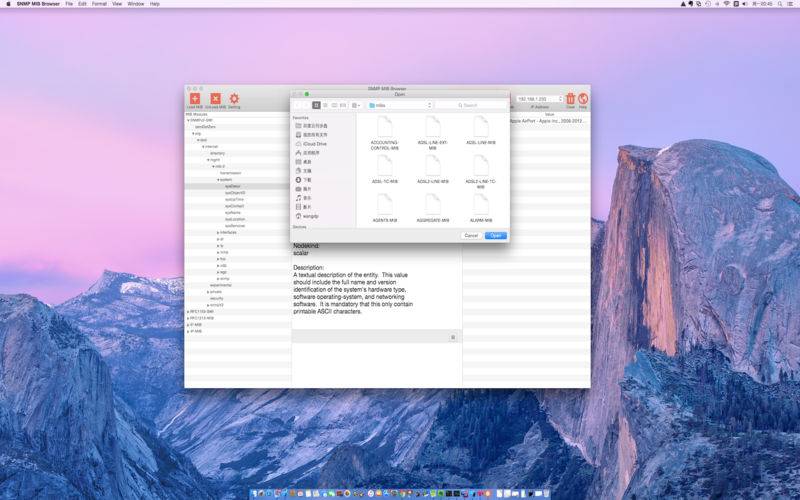This screenshot has height=500, width=800.
Task: Click Cancel in the Open dialog
Action: 471,236
